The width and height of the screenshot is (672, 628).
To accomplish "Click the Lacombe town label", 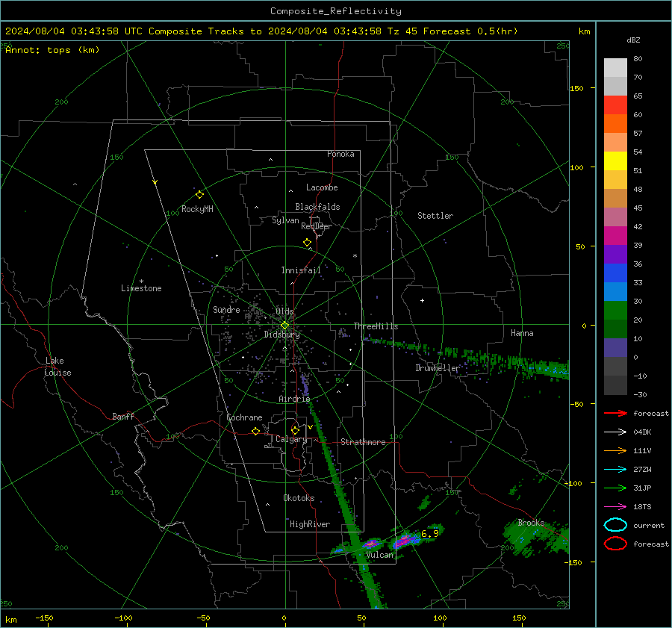I will 322,187.
